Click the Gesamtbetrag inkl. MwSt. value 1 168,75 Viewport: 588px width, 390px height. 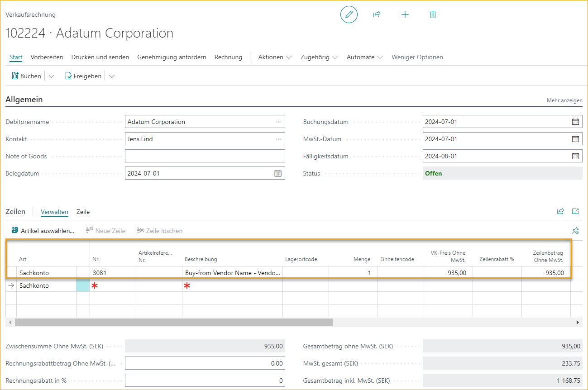click(502, 380)
